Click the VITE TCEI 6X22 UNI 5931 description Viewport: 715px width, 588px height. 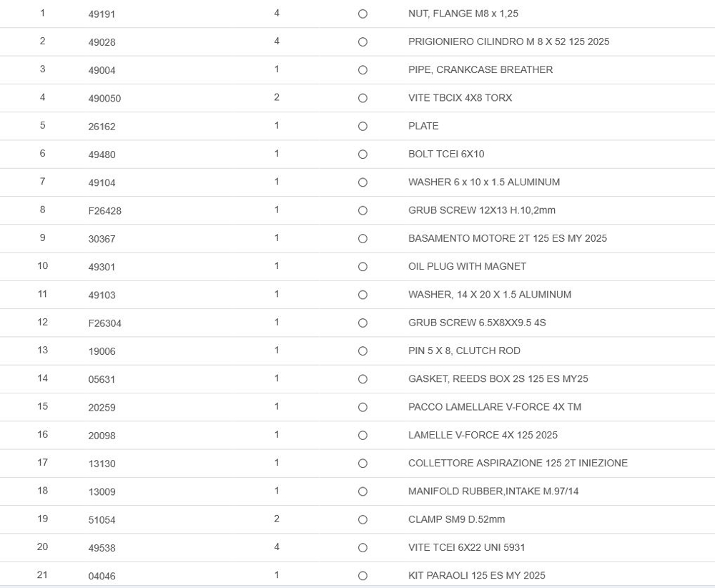tap(466, 548)
